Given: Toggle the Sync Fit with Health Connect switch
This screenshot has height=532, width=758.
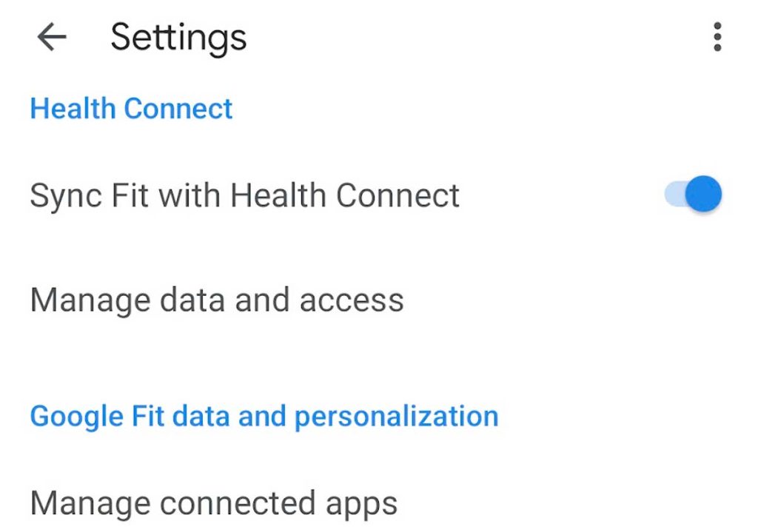Looking at the screenshot, I should [x=693, y=195].
